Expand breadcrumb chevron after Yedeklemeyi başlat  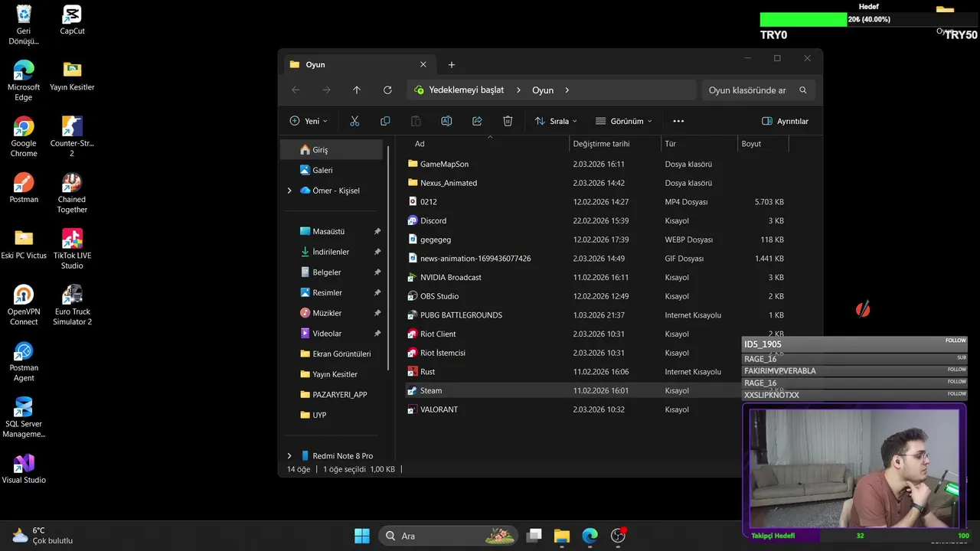[x=518, y=90]
